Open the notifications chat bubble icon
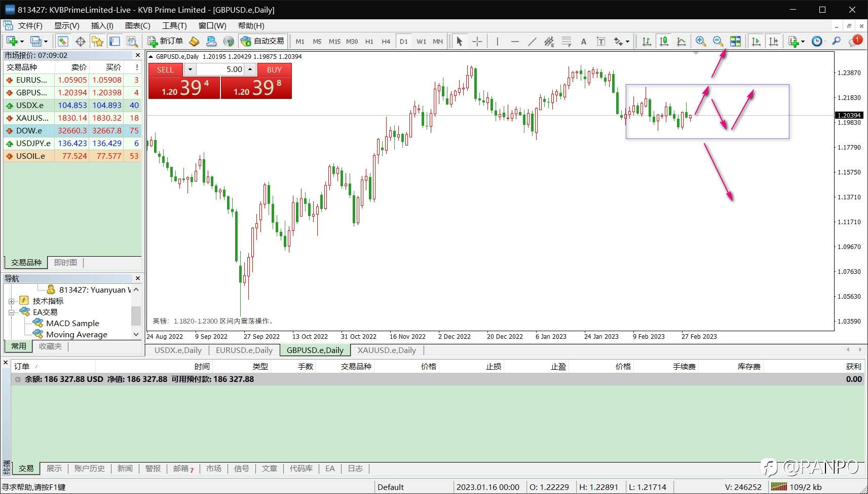 click(855, 41)
